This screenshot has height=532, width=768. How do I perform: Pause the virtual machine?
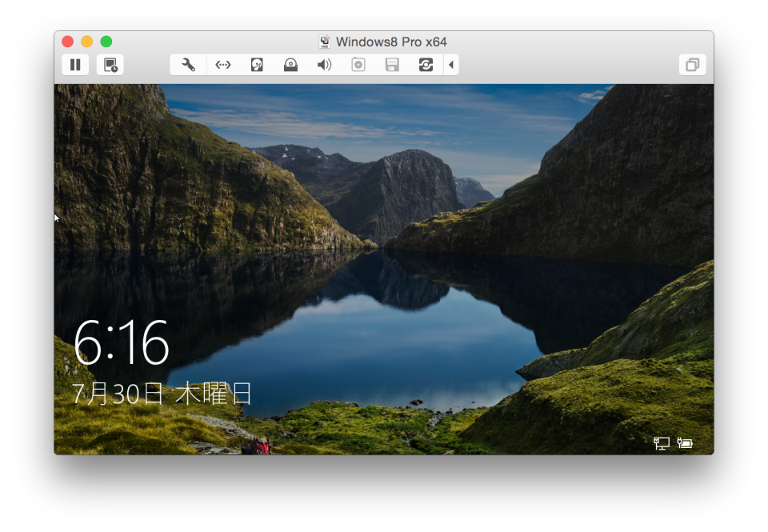pos(75,65)
